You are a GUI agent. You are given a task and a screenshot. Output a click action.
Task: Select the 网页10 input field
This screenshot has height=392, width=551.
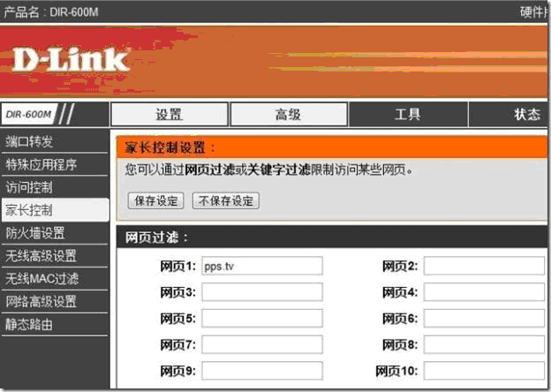[x=483, y=371]
